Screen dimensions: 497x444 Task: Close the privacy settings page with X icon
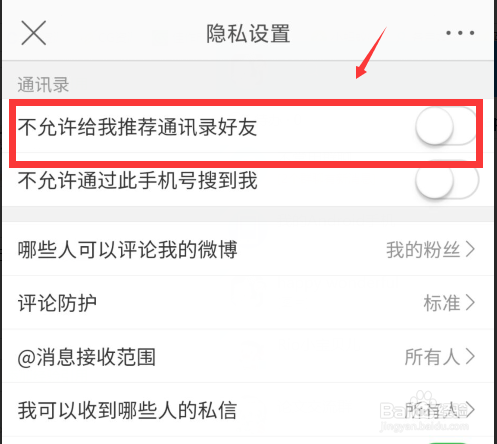pos(34,33)
